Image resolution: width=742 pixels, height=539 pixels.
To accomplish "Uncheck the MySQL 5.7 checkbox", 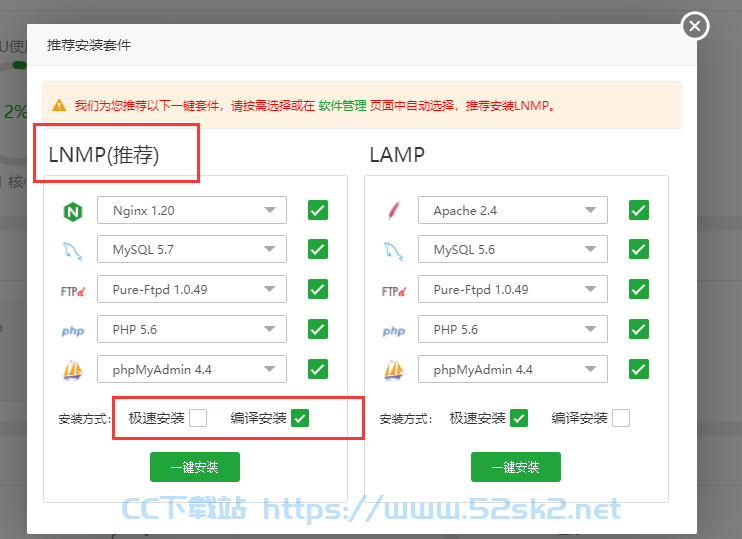I will [x=318, y=249].
